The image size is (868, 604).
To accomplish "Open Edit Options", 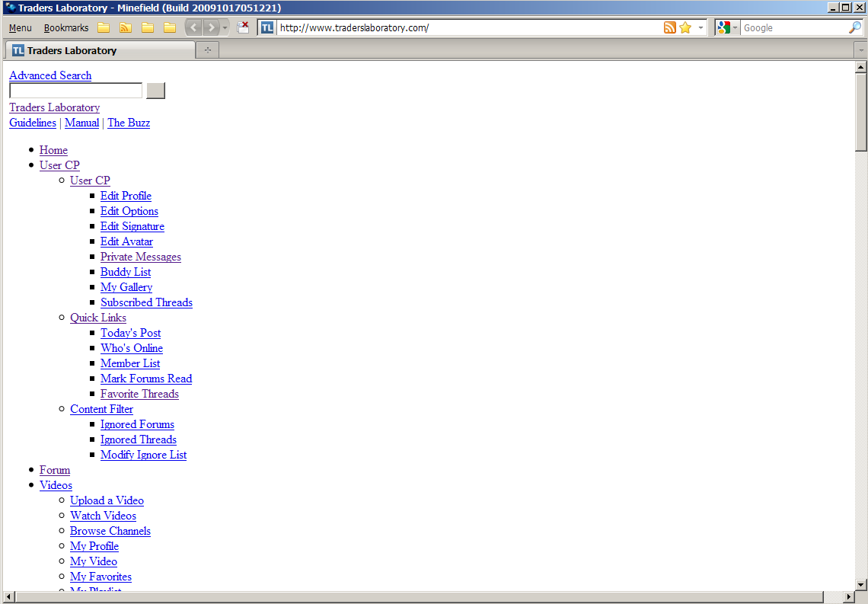I will [x=129, y=211].
